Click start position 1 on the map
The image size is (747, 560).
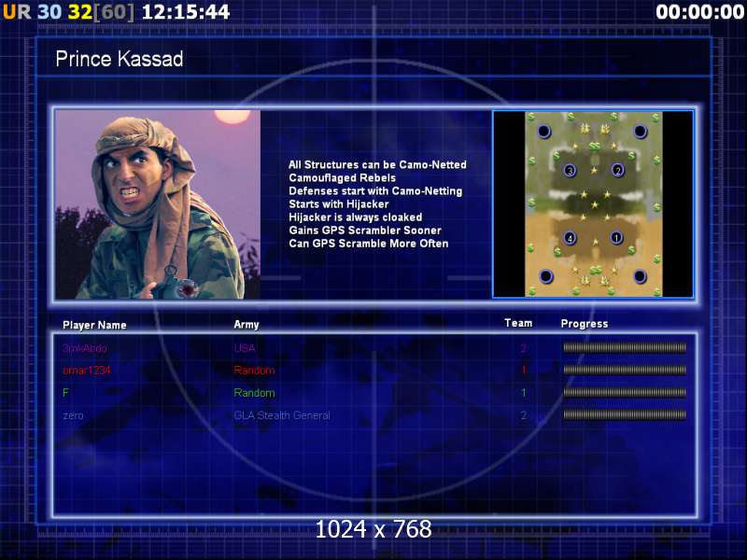pyautogui.click(x=616, y=237)
